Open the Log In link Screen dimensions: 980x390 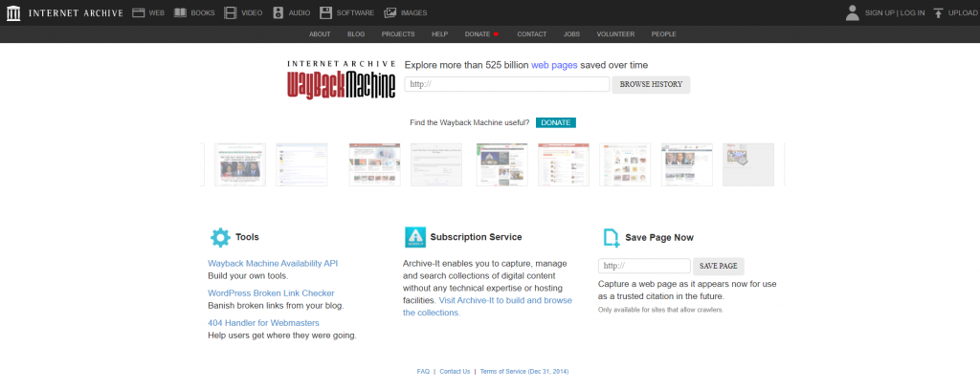point(912,13)
